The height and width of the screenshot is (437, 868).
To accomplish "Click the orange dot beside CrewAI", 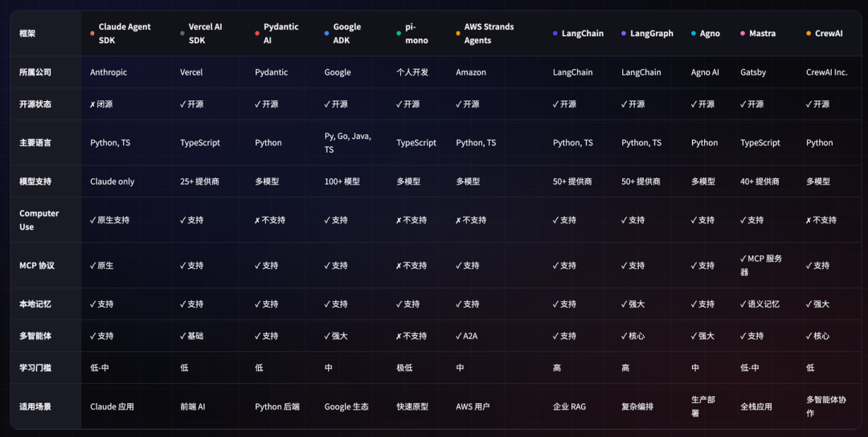I will pyautogui.click(x=809, y=33).
